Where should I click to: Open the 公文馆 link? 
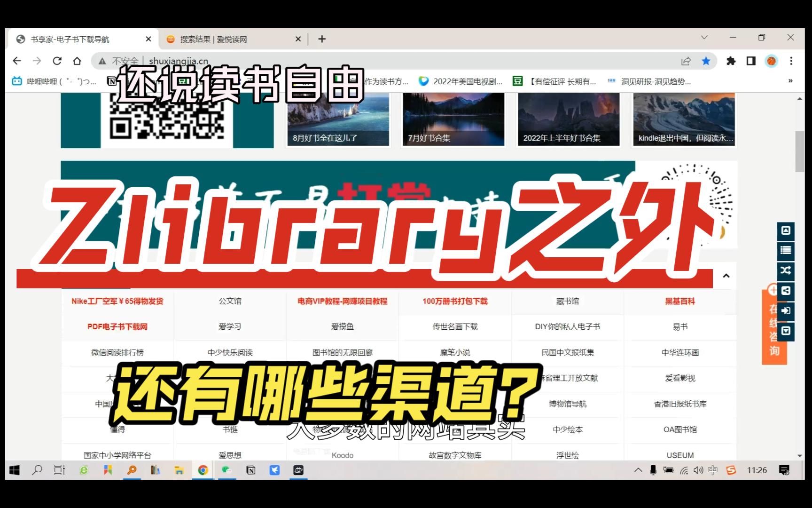coord(230,301)
